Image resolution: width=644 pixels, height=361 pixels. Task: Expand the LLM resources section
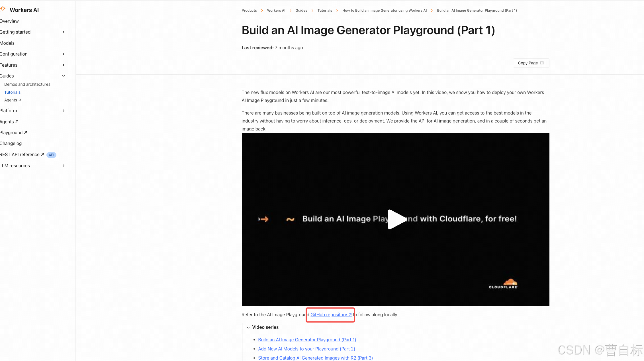coord(63,166)
